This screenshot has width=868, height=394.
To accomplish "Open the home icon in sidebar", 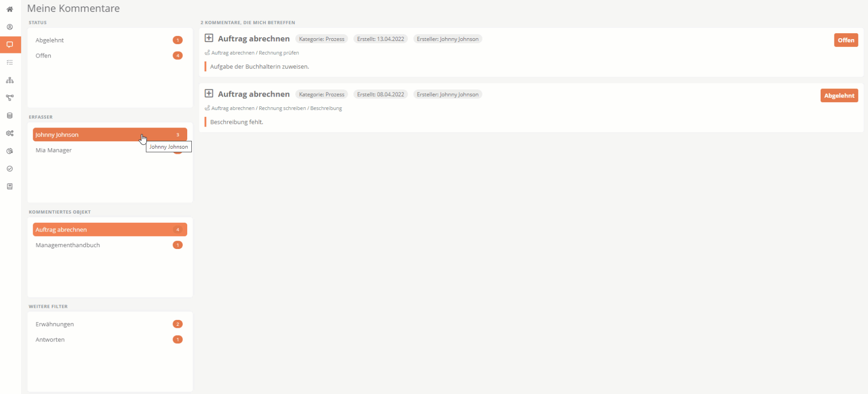I will tap(10, 9).
